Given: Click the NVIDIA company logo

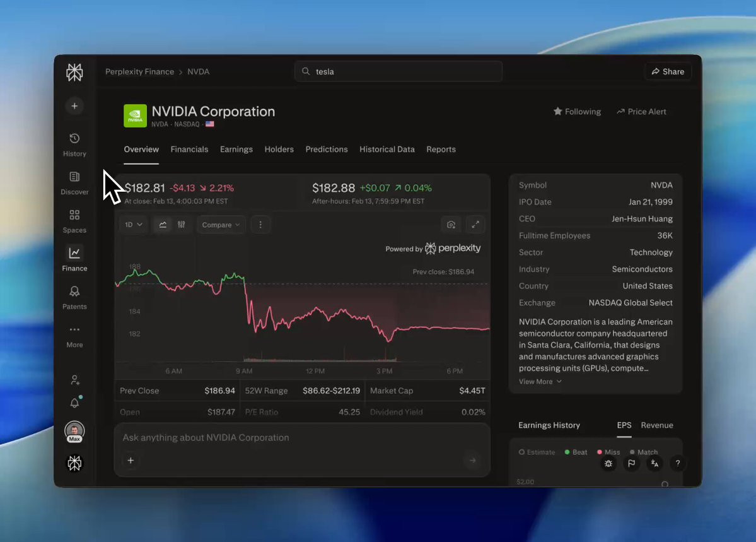Looking at the screenshot, I should coord(135,116).
